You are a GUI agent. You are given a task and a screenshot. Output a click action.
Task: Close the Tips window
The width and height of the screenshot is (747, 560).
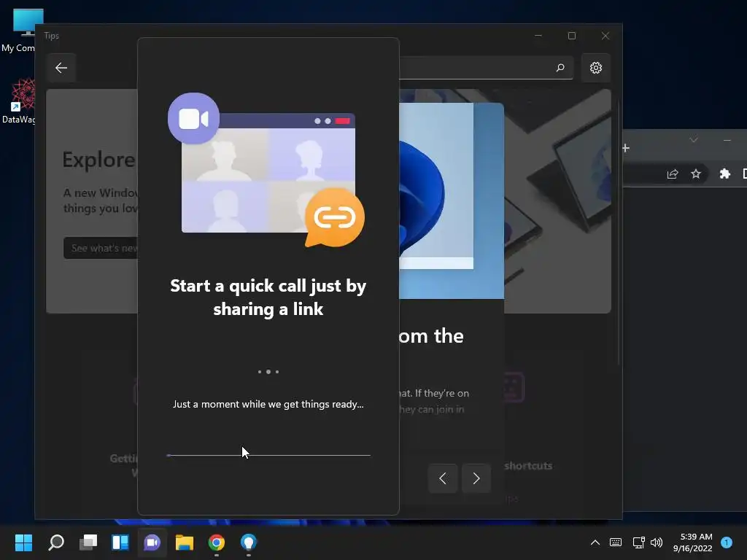pyautogui.click(x=605, y=36)
